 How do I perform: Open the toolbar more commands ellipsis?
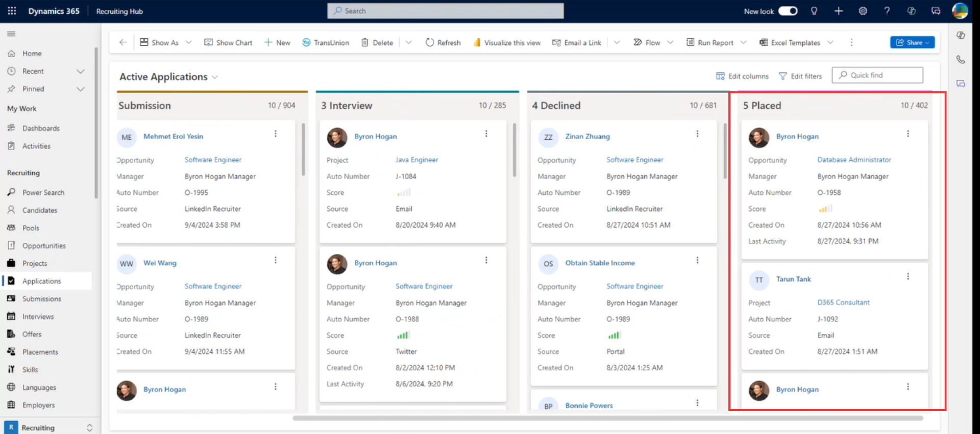pos(851,42)
